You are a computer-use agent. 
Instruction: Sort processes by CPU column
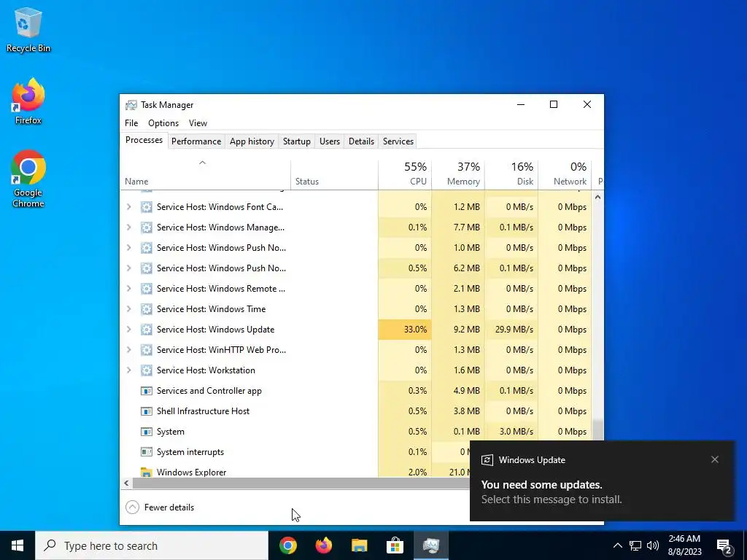tap(405, 174)
